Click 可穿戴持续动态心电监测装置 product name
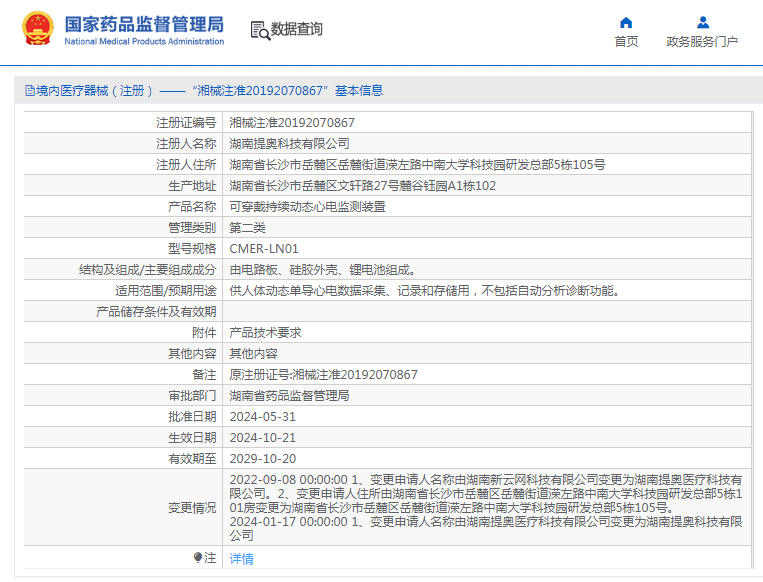 (308, 206)
